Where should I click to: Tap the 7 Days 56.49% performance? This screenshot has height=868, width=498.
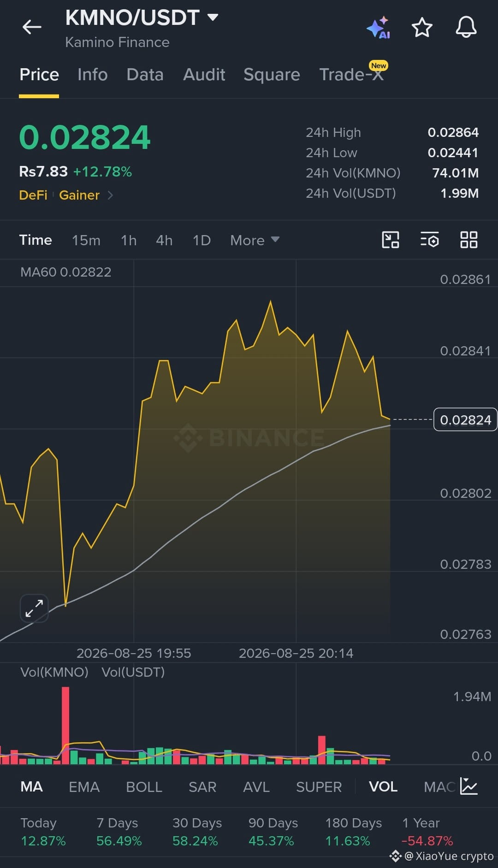[x=119, y=832]
